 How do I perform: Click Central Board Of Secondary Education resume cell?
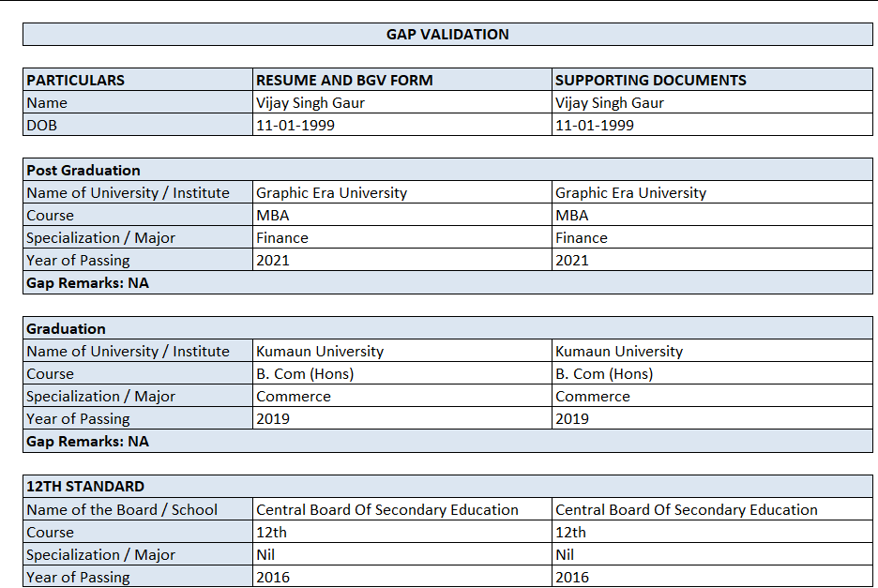[x=402, y=509]
